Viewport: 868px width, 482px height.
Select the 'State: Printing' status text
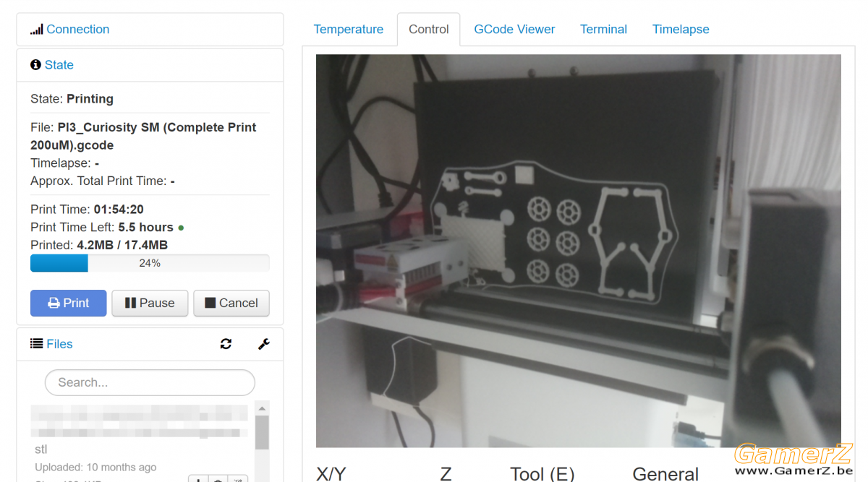(72, 99)
